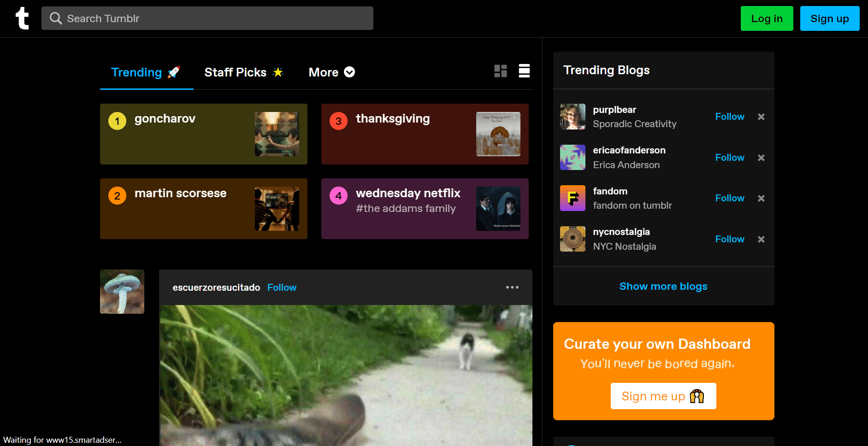
Task: Dismiss fandom from trending blogs
Action: pyautogui.click(x=761, y=198)
